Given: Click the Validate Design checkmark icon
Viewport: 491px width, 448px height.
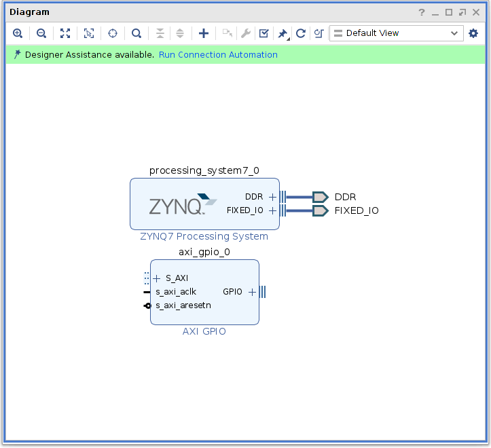Looking at the screenshot, I should [264, 33].
